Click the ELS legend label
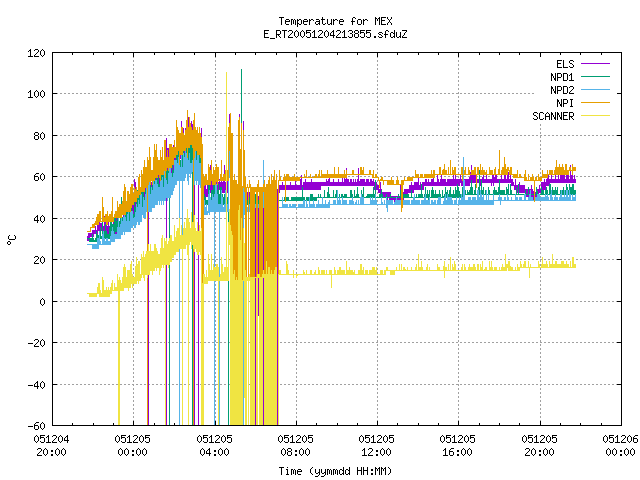640x480 pixels. 565,64
